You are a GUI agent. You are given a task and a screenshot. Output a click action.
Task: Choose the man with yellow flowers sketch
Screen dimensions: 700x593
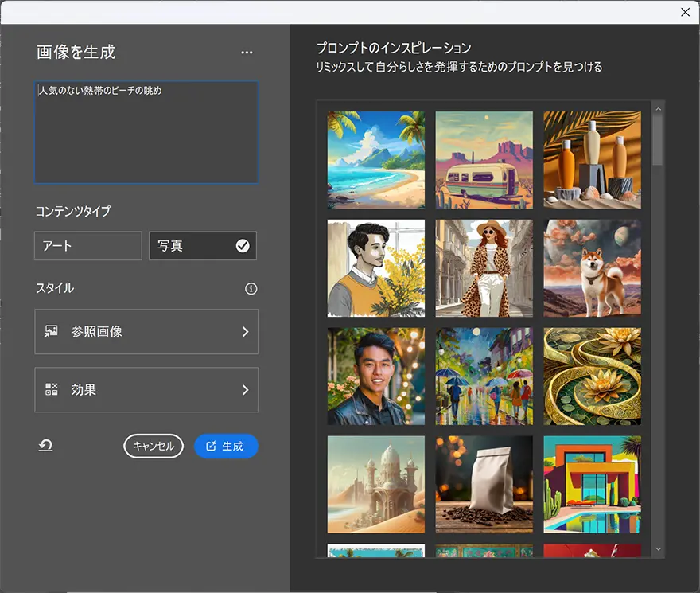pos(376,268)
